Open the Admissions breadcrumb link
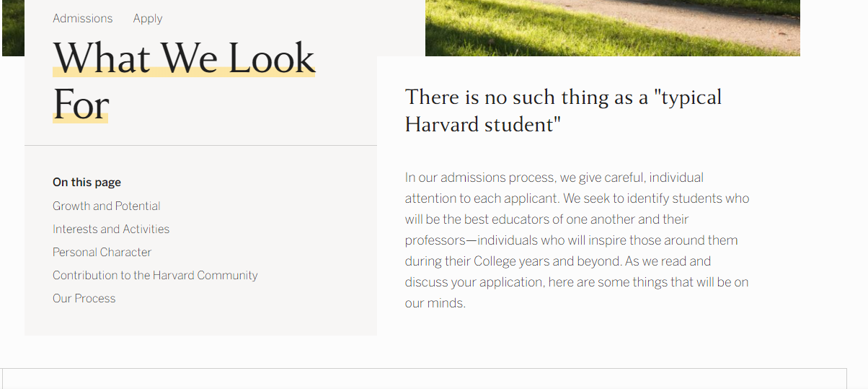Viewport: 868px width, 389px height. click(82, 18)
